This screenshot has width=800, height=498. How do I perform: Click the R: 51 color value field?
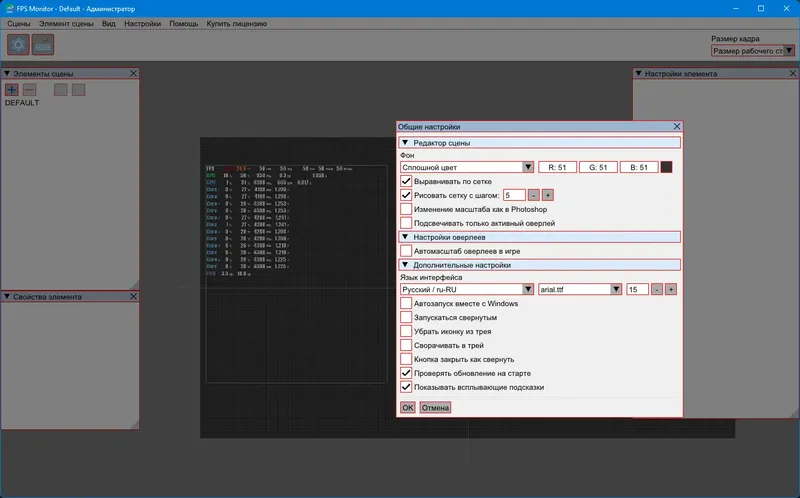pyautogui.click(x=558, y=167)
